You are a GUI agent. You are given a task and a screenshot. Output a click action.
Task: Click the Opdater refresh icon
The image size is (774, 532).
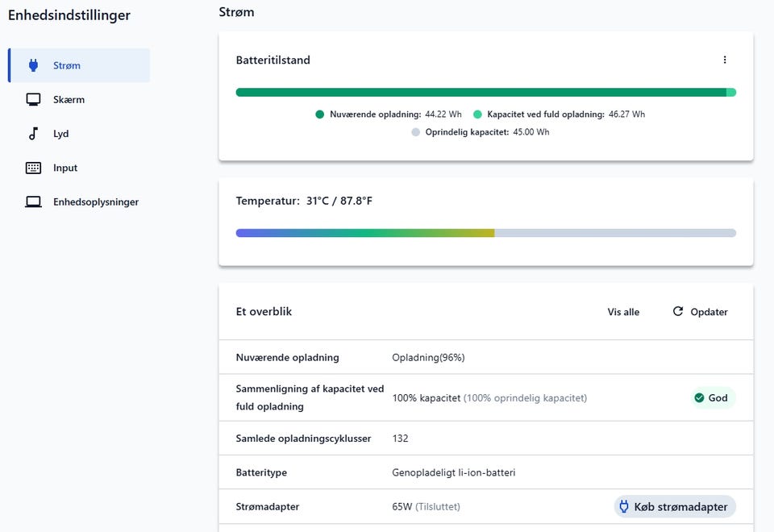pyautogui.click(x=678, y=312)
